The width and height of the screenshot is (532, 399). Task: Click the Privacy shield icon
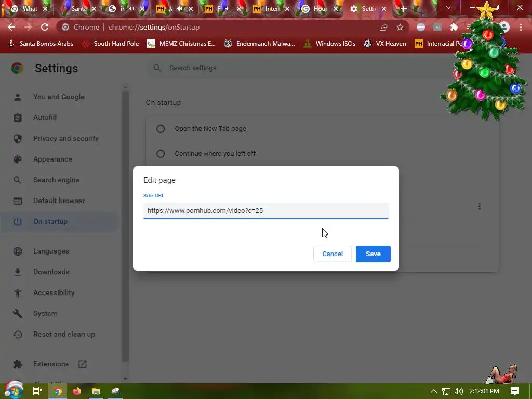tap(18, 138)
